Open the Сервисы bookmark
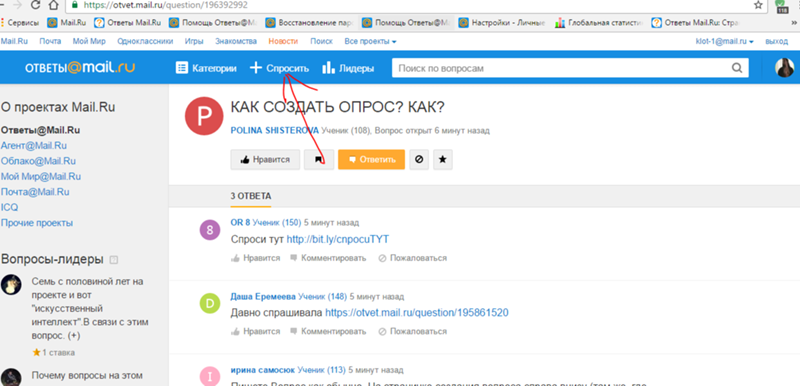The image size is (800, 386). (20, 22)
